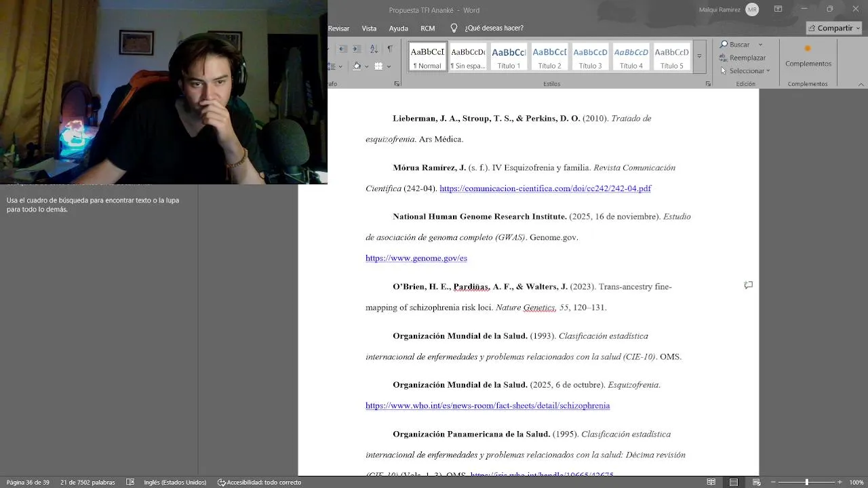The width and height of the screenshot is (868, 488).
Task: Apply Sin espaciado style
Action: tap(468, 56)
